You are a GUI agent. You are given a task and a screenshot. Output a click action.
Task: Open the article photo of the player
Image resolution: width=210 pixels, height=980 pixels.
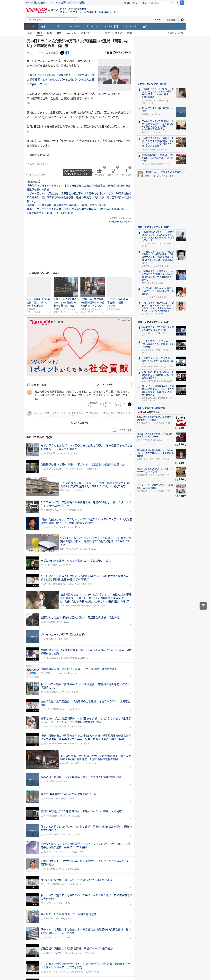[114, 75]
